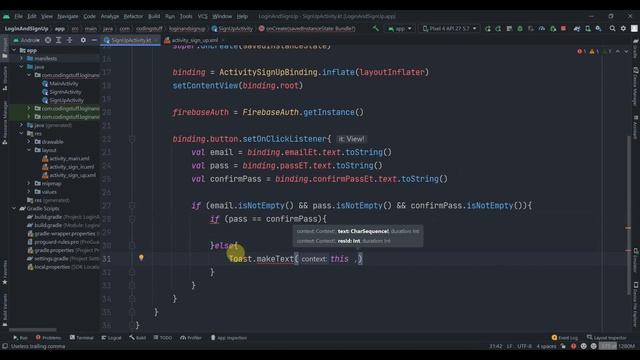Click Sync Project with Gradle Files icon
The height and width of the screenshot is (360, 640).
click(577, 29)
